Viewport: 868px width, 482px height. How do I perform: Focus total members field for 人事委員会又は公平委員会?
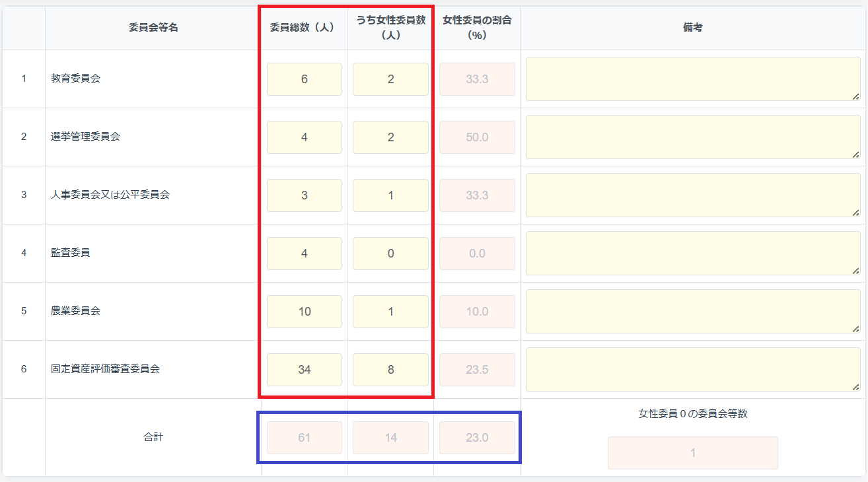point(305,195)
